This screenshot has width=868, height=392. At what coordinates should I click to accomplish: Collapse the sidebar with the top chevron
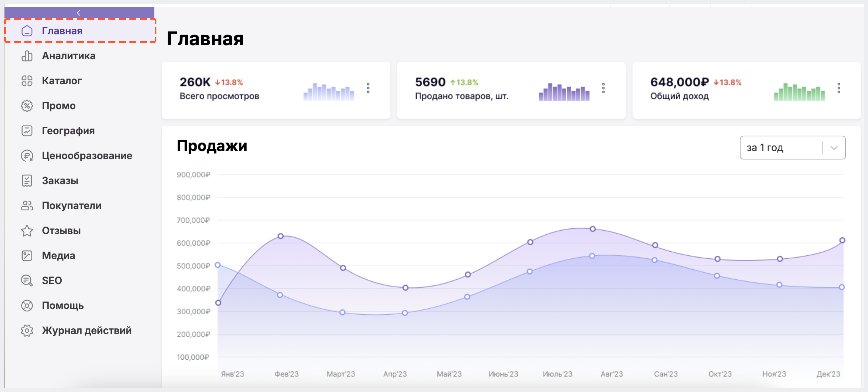point(78,13)
